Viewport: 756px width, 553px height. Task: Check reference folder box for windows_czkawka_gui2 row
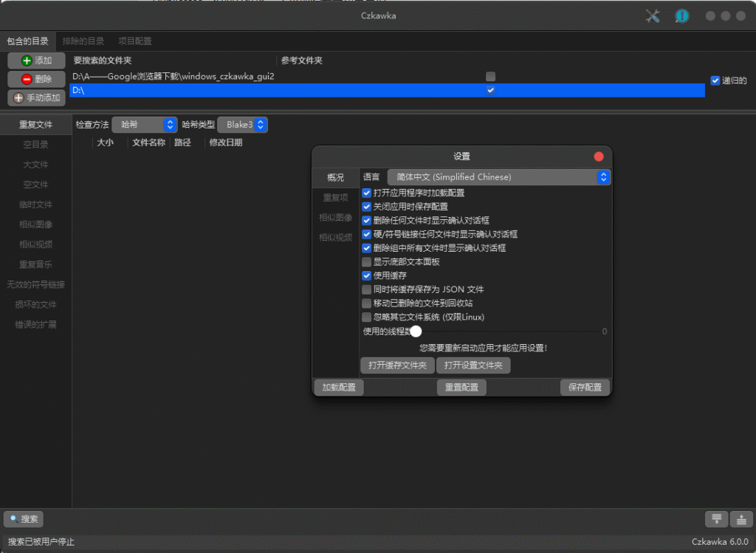click(x=490, y=76)
